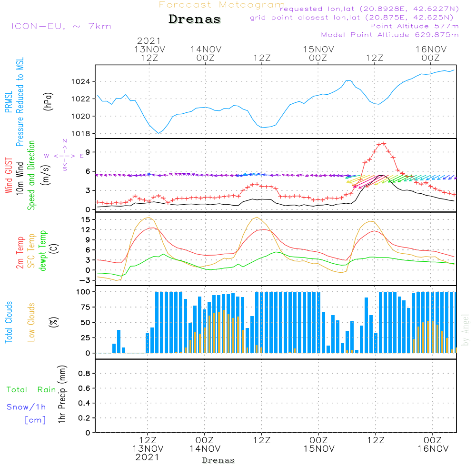Click the green 'Total Rain' legend label
The width and height of the screenshot is (476, 476).
click(31, 390)
